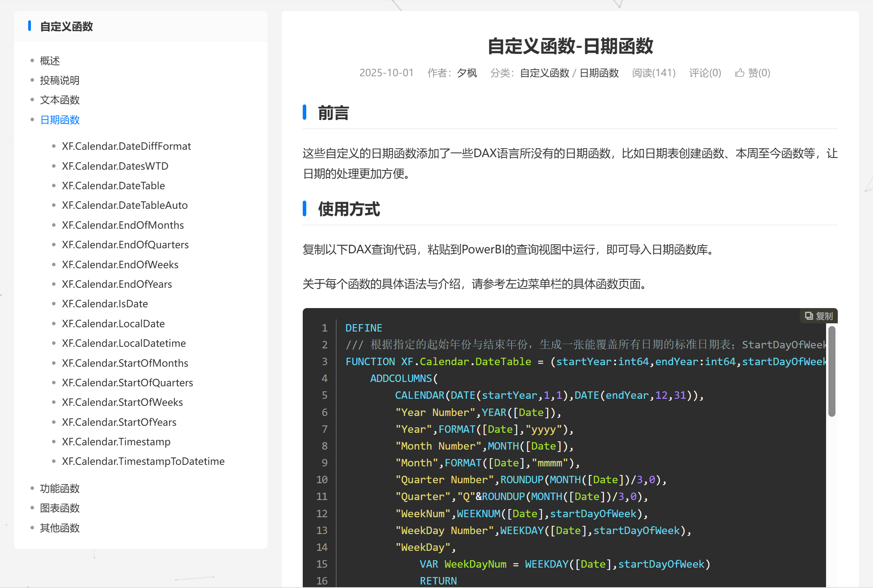Open XF.Calendar.DatesWTD function page

pos(115,166)
